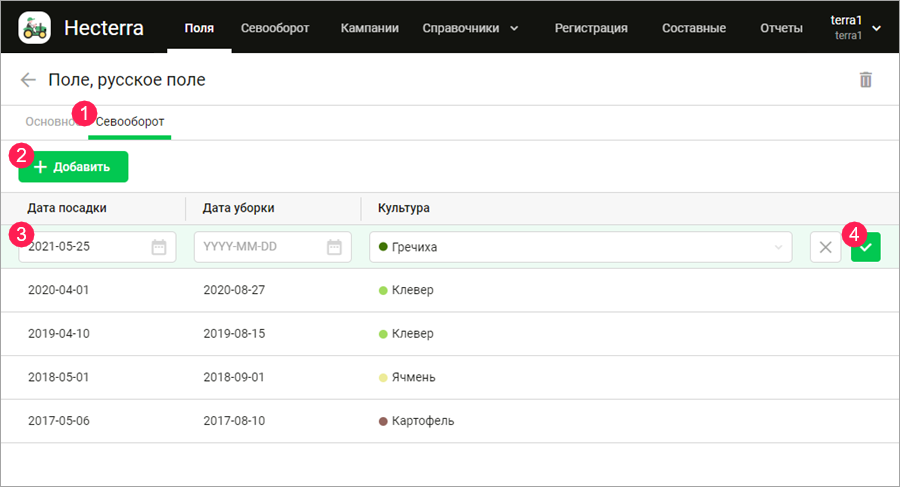This screenshot has width=900, height=487.
Task: Go back using the left arrow icon
Action: coord(28,80)
